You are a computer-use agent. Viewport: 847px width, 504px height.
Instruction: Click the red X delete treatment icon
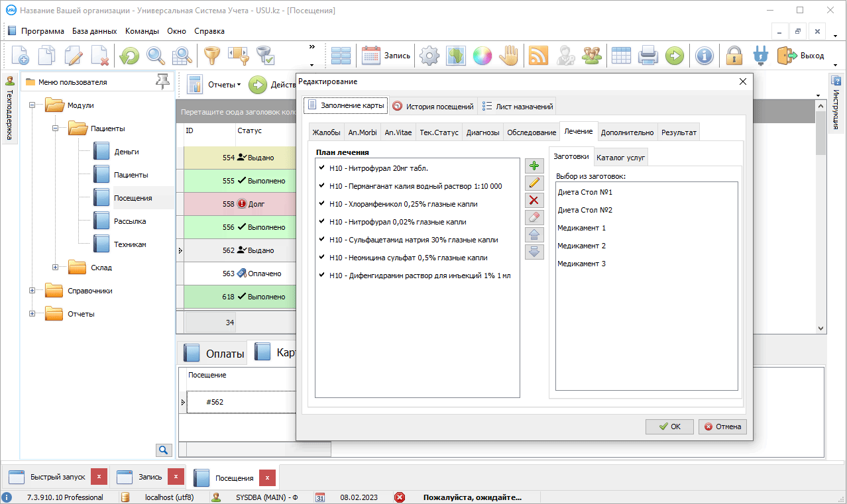tap(534, 201)
